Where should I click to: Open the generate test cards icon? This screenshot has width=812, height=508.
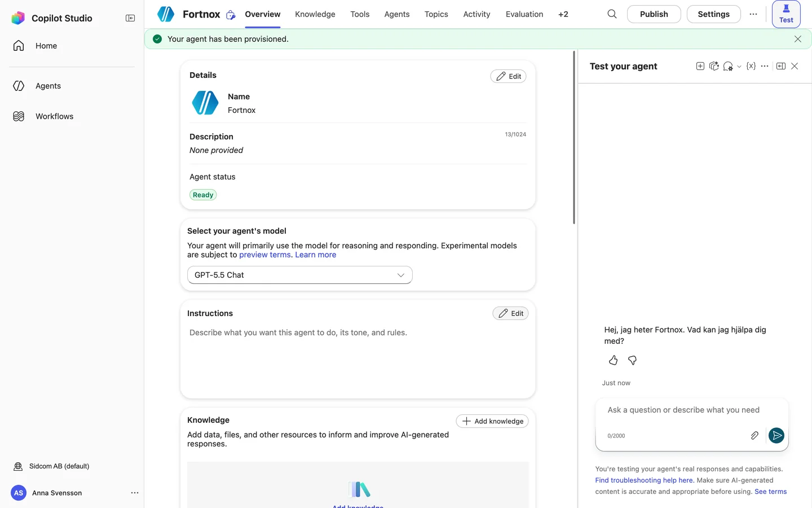coord(714,66)
